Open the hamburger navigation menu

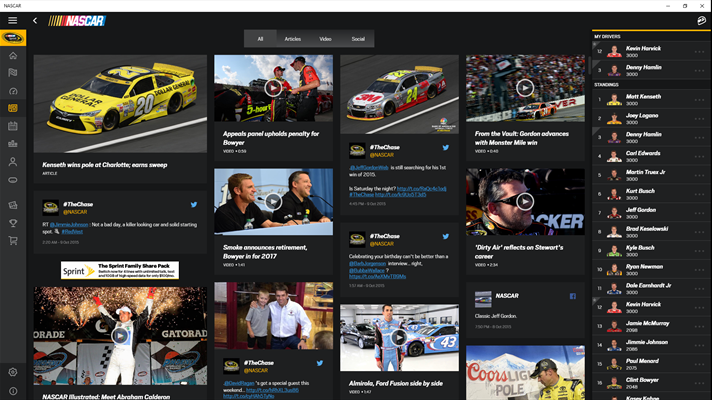13,20
